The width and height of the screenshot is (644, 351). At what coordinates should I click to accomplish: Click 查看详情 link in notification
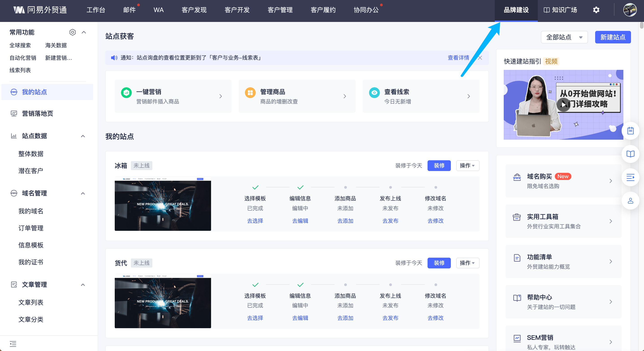coord(458,58)
